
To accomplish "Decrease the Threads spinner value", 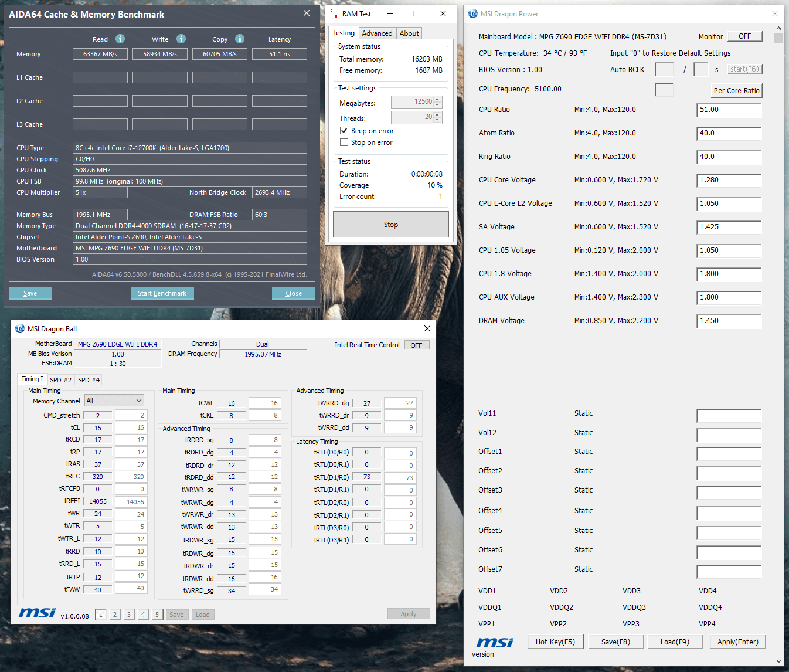I will [x=437, y=120].
